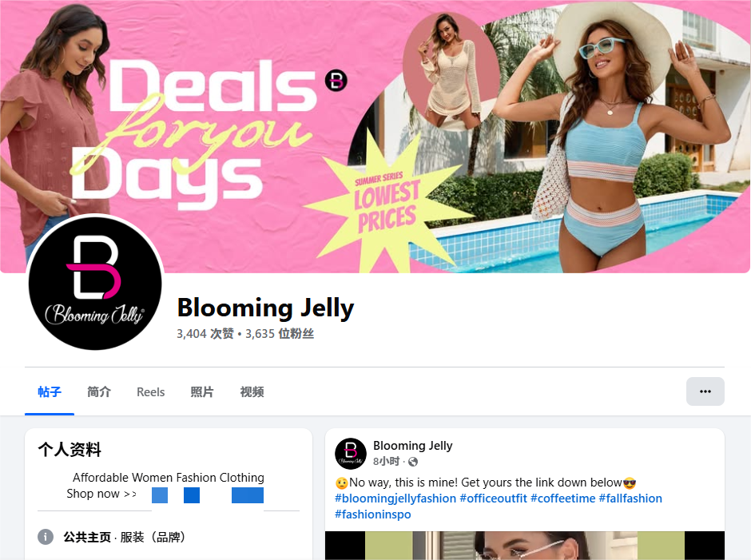The image size is (751, 560).
Task: Click the #fashioninspo hashtag
Action: [x=372, y=514]
